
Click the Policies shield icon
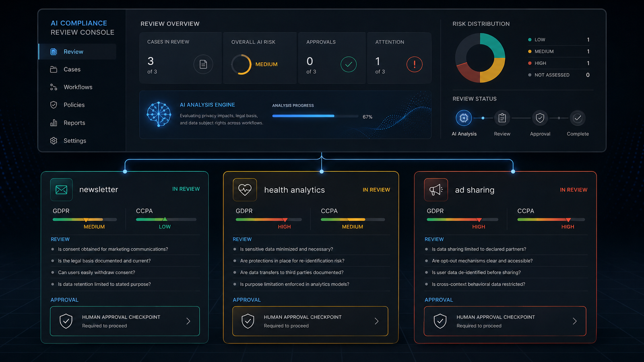[x=54, y=105]
